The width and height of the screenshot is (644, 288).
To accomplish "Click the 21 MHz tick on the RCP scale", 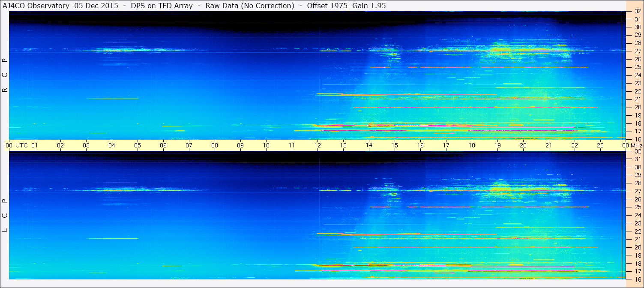I will click(x=637, y=99).
